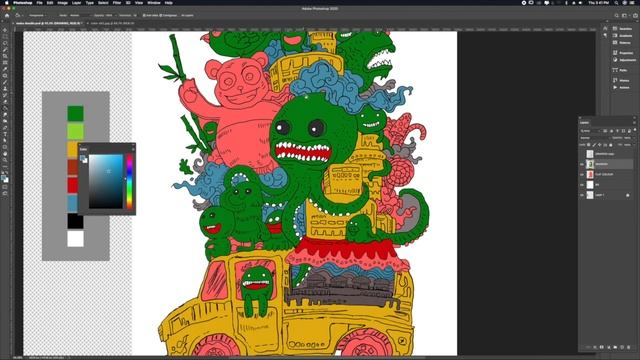This screenshot has width=640, height=360.
Task: Select the Eyedropper tool
Action: tap(5, 69)
